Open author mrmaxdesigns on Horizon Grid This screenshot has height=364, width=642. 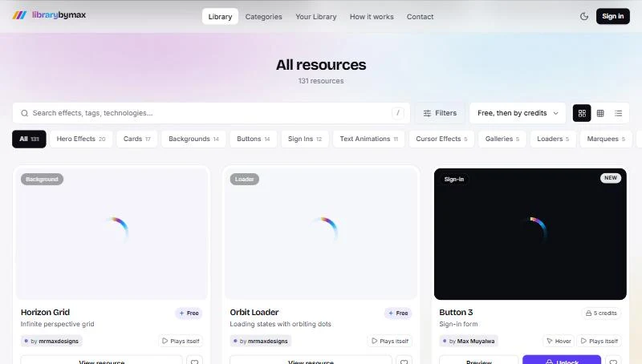pyautogui.click(x=51, y=341)
